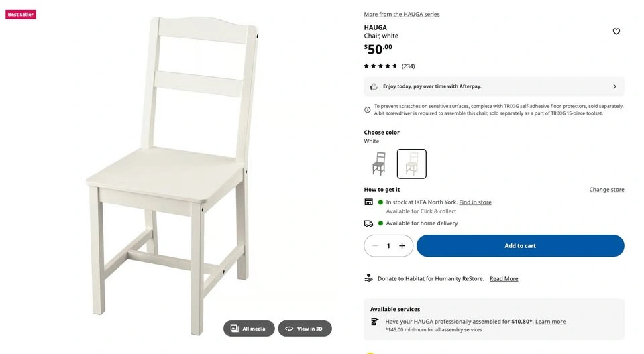Click the store icon next to In stock
644x354 pixels.
(x=368, y=202)
